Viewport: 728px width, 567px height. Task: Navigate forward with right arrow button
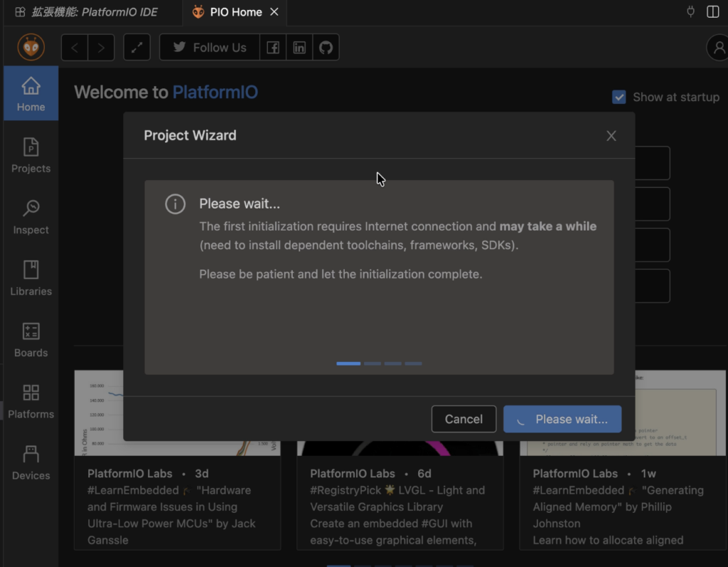(101, 48)
